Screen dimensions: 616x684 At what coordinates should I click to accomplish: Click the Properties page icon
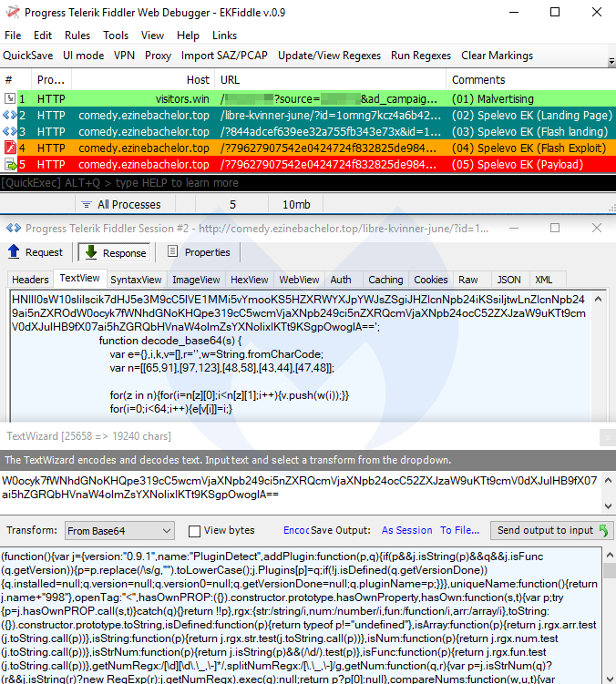click(172, 252)
